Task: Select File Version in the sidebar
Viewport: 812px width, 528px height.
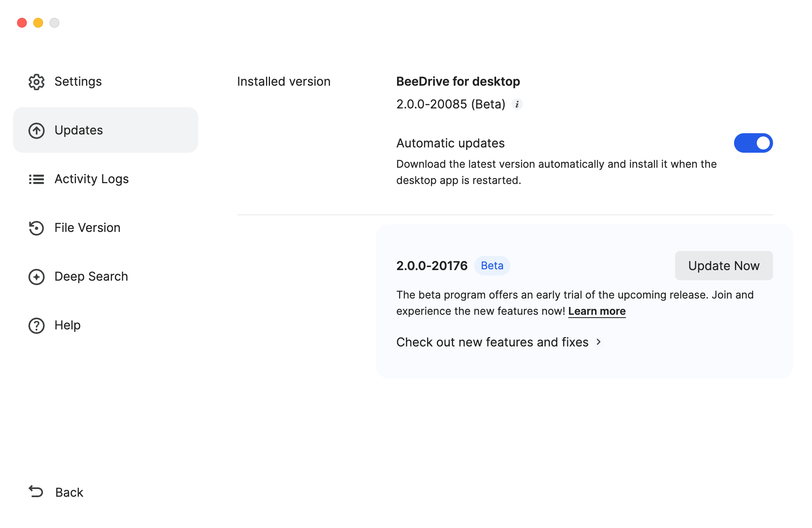Action: pos(87,228)
